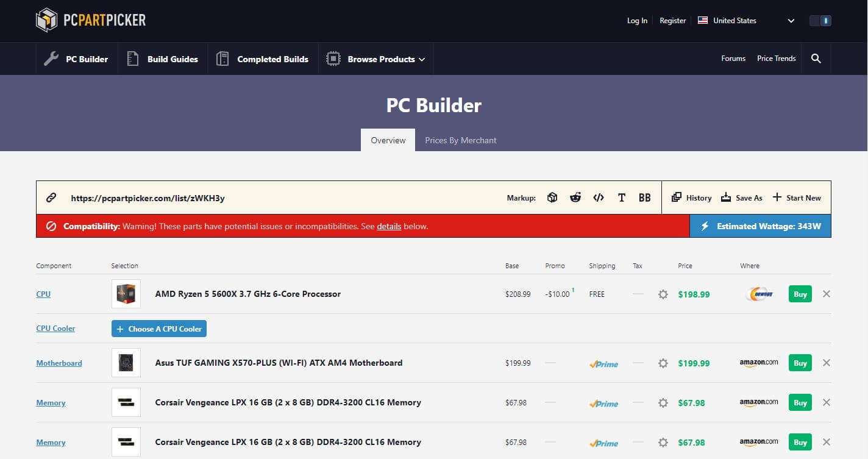The width and height of the screenshot is (868, 459).
Task: Click the Estimated Wattage 343W banner
Action: click(x=760, y=226)
